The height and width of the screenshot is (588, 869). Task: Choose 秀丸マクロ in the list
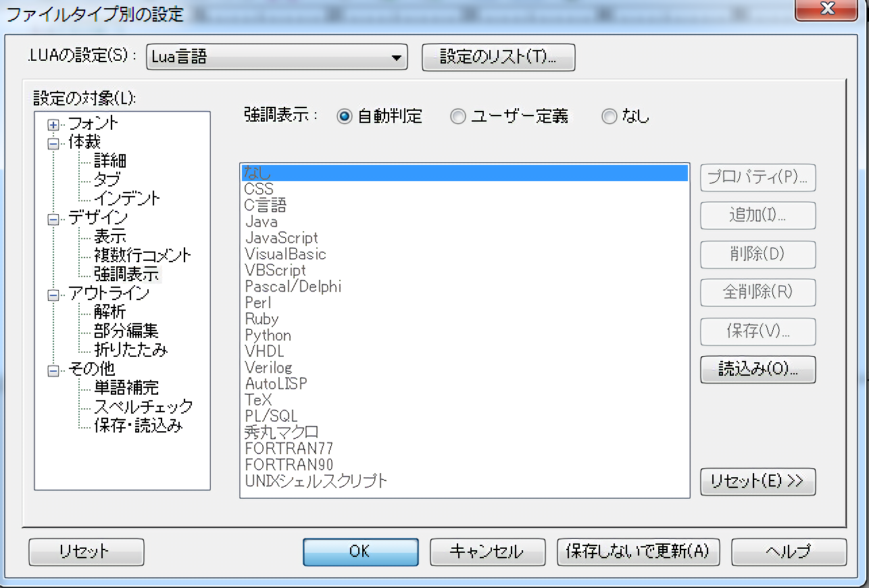point(282,432)
